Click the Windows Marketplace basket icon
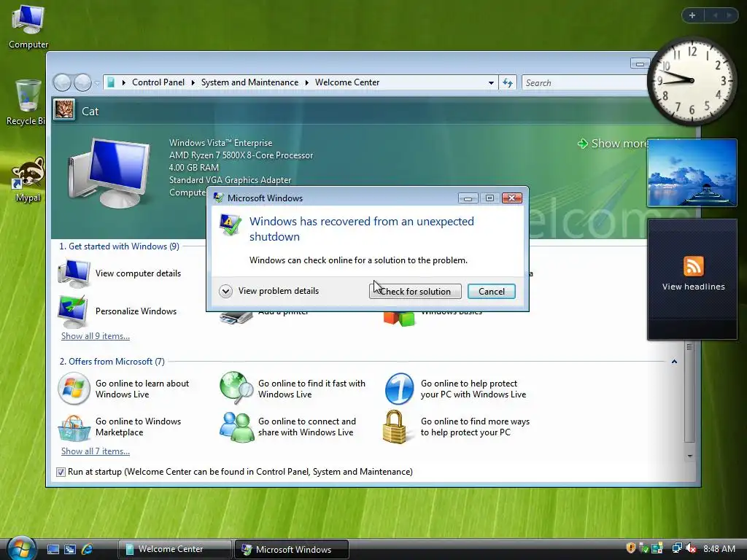This screenshot has width=747, height=560. pyautogui.click(x=74, y=427)
